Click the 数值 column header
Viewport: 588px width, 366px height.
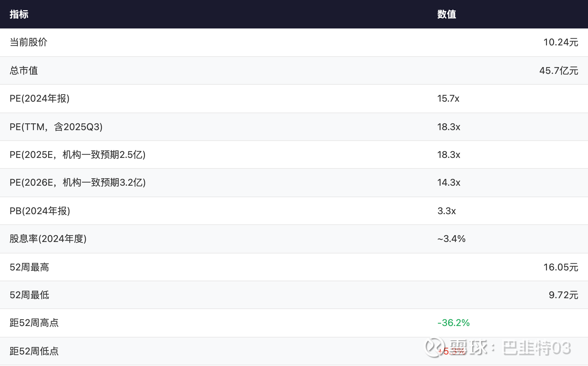pos(446,14)
